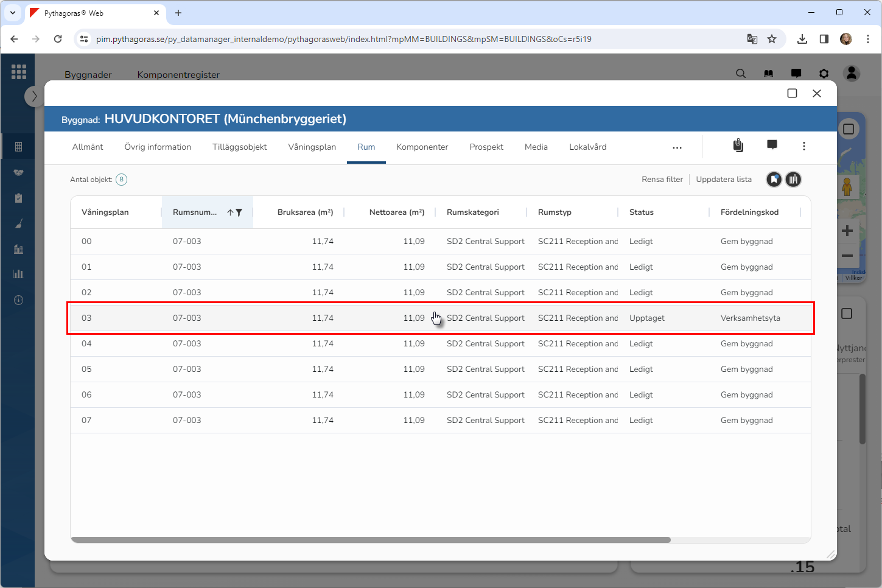Expand the more tabs ellipsis menu

coord(677,147)
